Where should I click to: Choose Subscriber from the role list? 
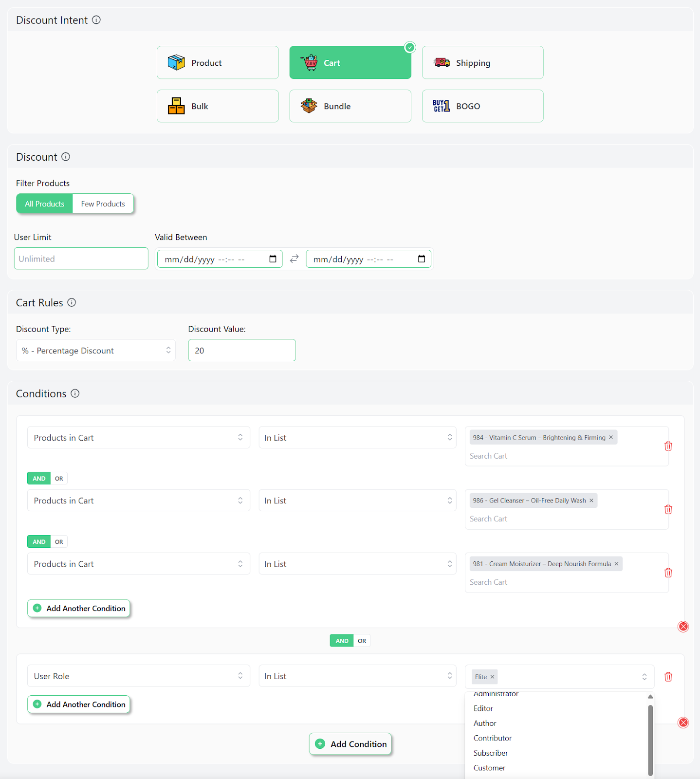coord(556,753)
